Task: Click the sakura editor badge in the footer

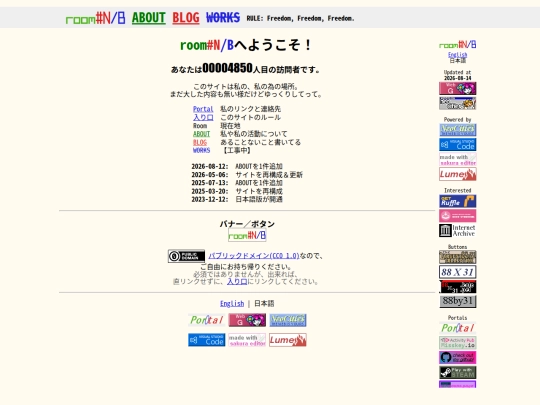Action: point(247,340)
